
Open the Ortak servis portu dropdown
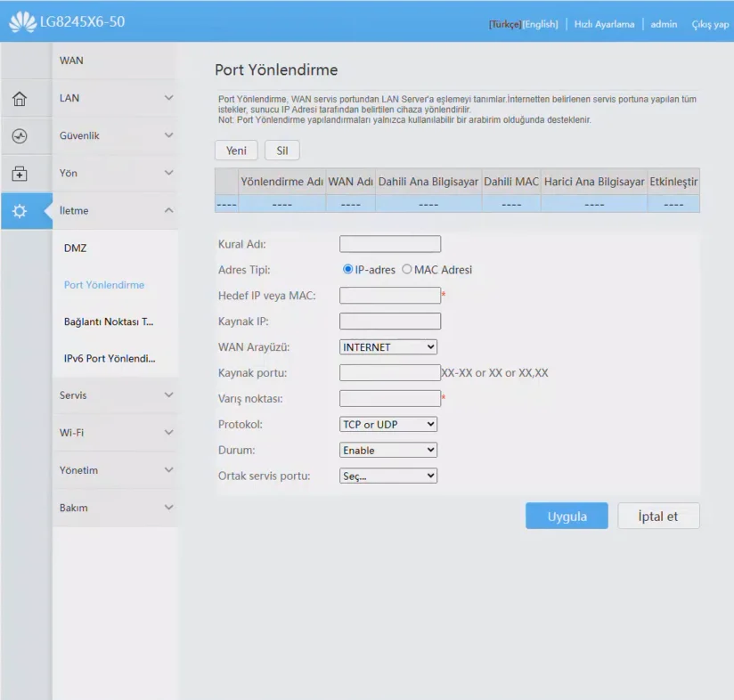click(388, 476)
